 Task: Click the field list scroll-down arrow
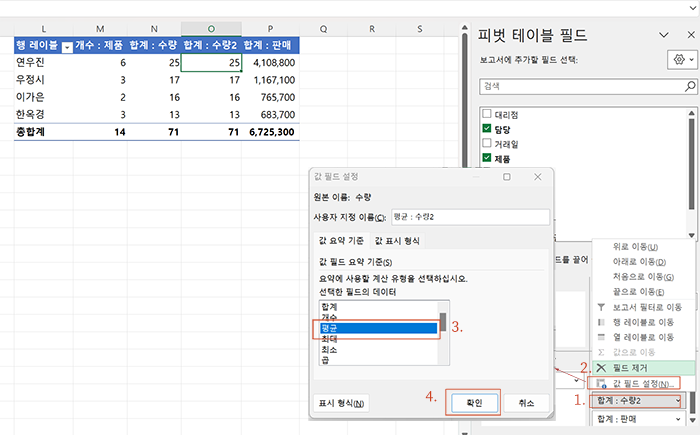[691, 235]
